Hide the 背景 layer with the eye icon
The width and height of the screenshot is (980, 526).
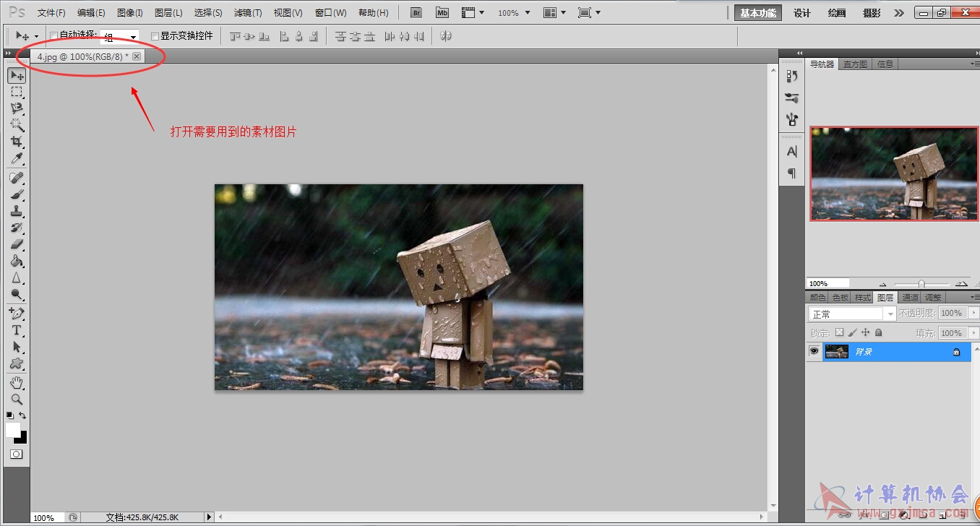[x=814, y=351]
